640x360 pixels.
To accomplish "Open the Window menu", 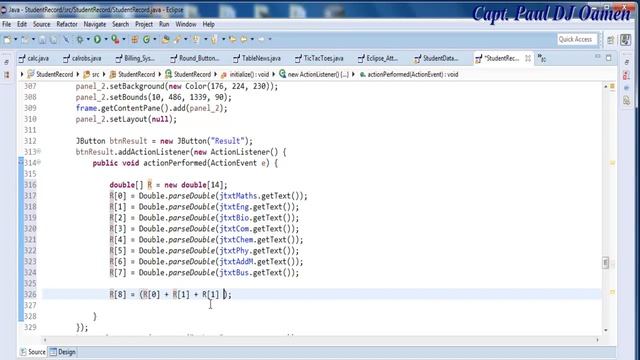I will (186, 24).
